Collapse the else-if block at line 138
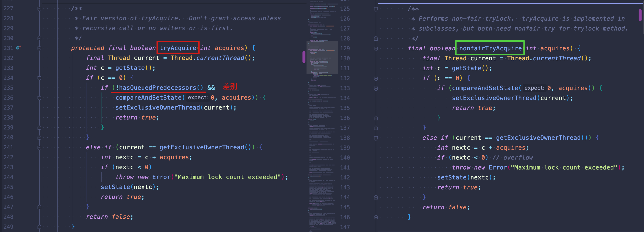Screen dimensions: 644x232 (x=376, y=138)
